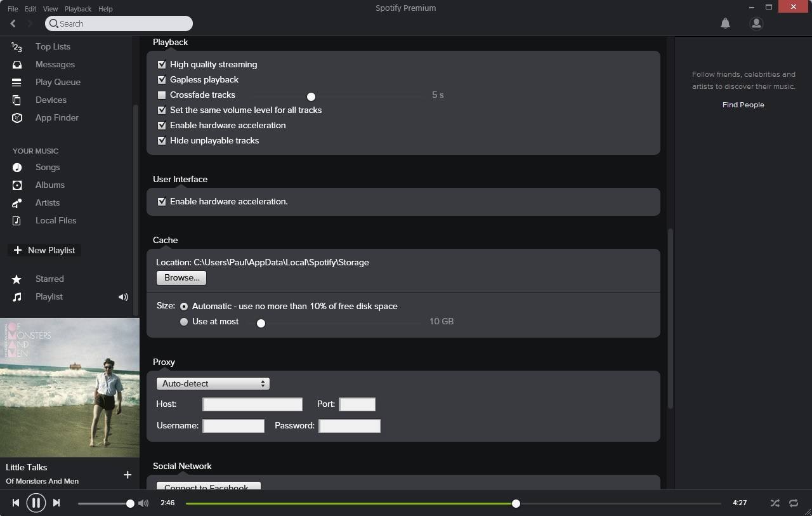Screen dimensions: 812x516
Task: Open notifications bell icon
Action: coord(725,23)
